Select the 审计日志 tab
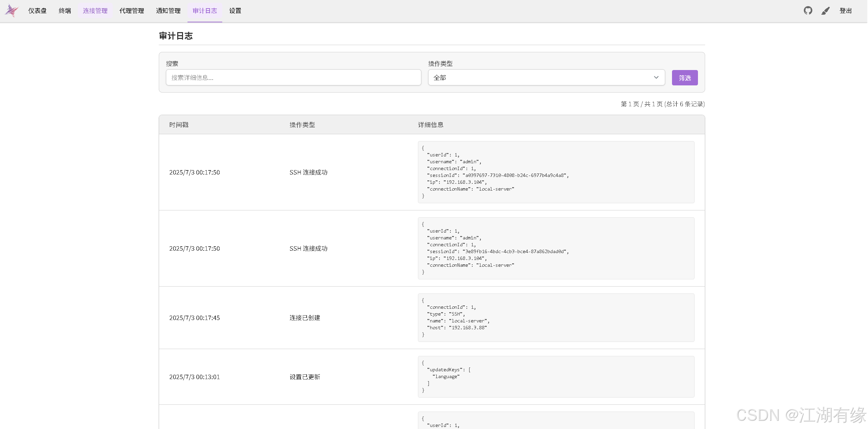The image size is (868, 429). click(x=205, y=11)
